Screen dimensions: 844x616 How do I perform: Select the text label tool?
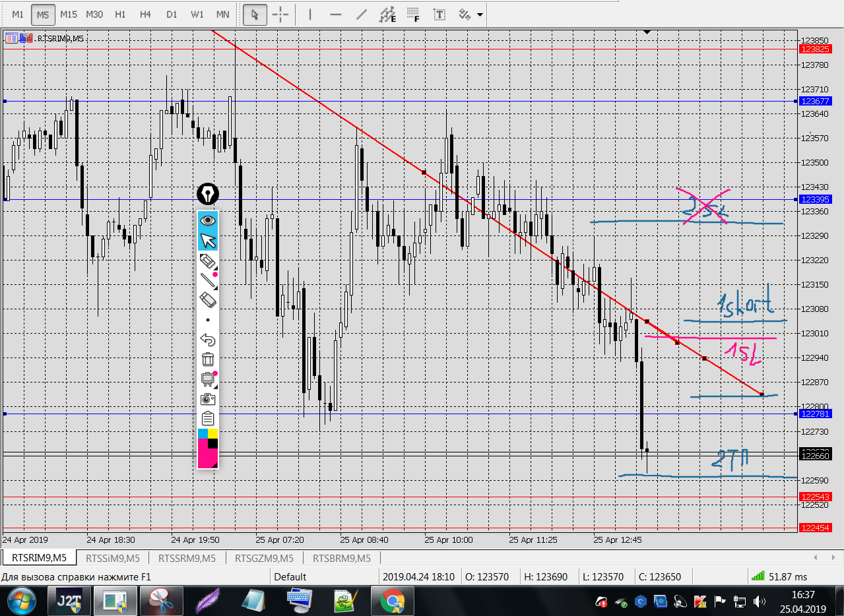tap(439, 14)
